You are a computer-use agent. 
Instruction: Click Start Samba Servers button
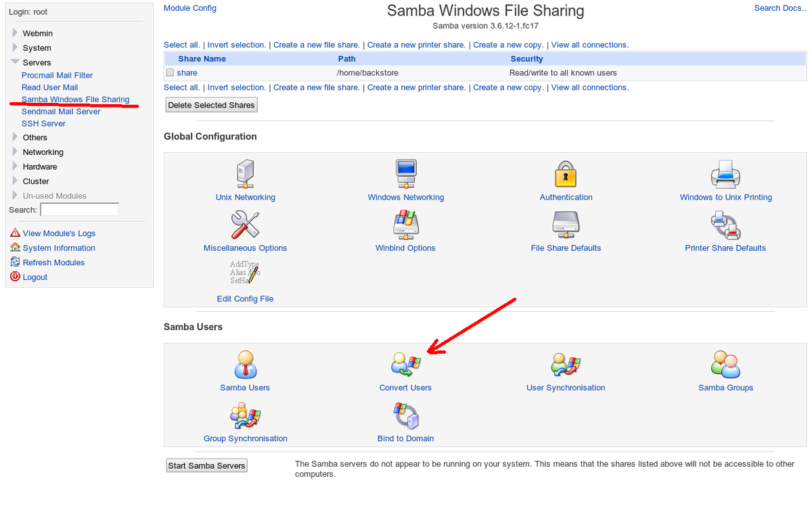(x=206, y=465)
